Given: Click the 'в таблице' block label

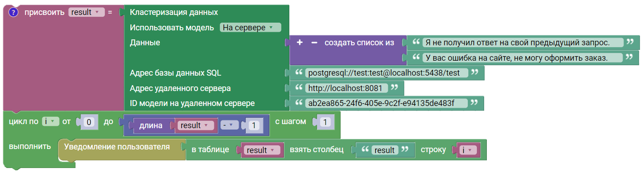Looking at the screenshot, I should tap(210, 150).
